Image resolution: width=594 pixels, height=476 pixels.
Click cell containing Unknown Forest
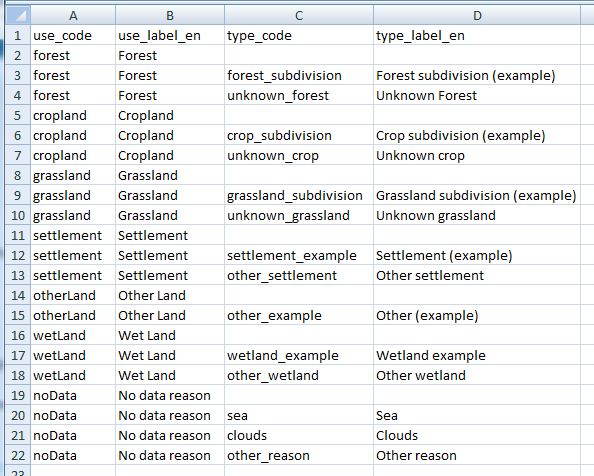(477, 95)
